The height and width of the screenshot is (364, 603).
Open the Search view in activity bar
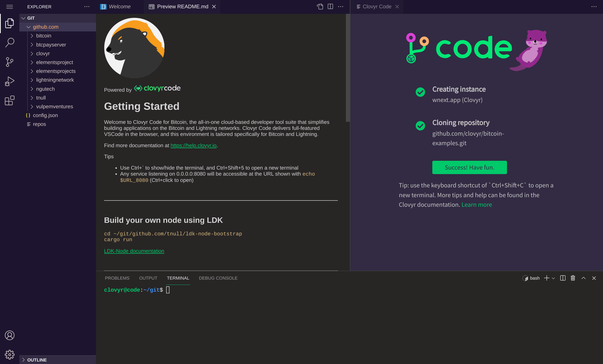pyautogui.click(x=10, y=42)
